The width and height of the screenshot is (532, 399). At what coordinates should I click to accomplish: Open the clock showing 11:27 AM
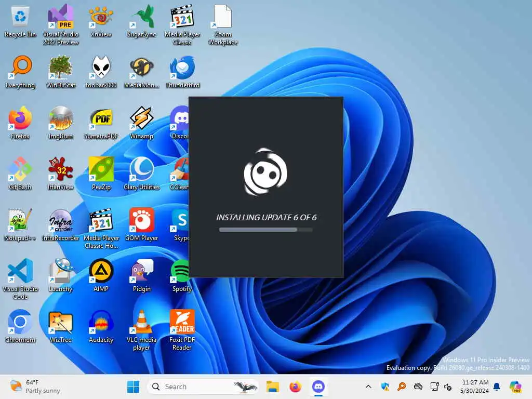pos(475,387)
